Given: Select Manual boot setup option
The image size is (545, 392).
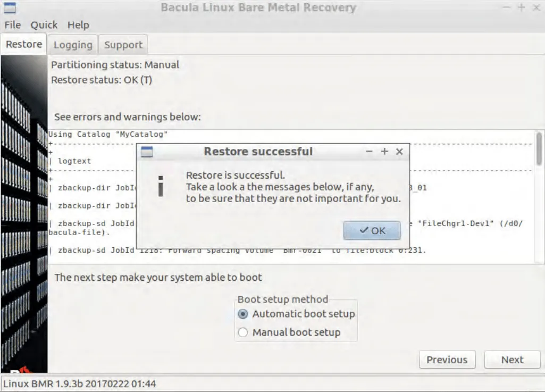Looking at the screenshot, I should click(x=289, y=332).
